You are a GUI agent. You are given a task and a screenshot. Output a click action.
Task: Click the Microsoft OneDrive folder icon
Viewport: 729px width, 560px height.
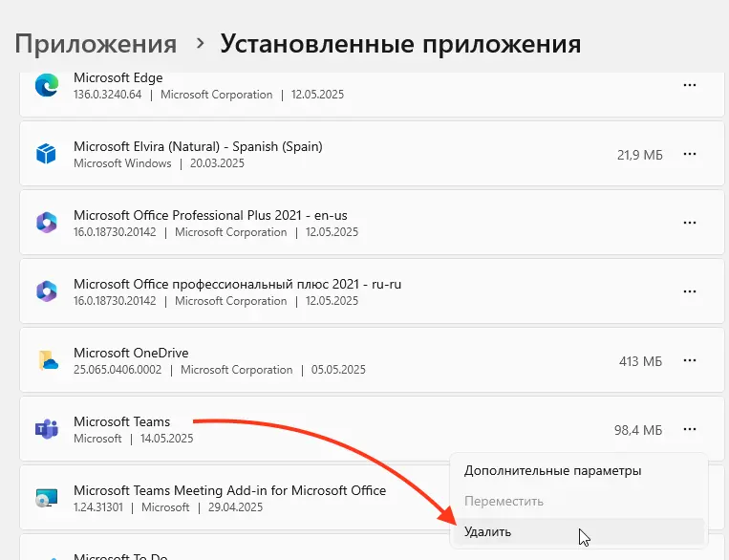tap(48, 360)
